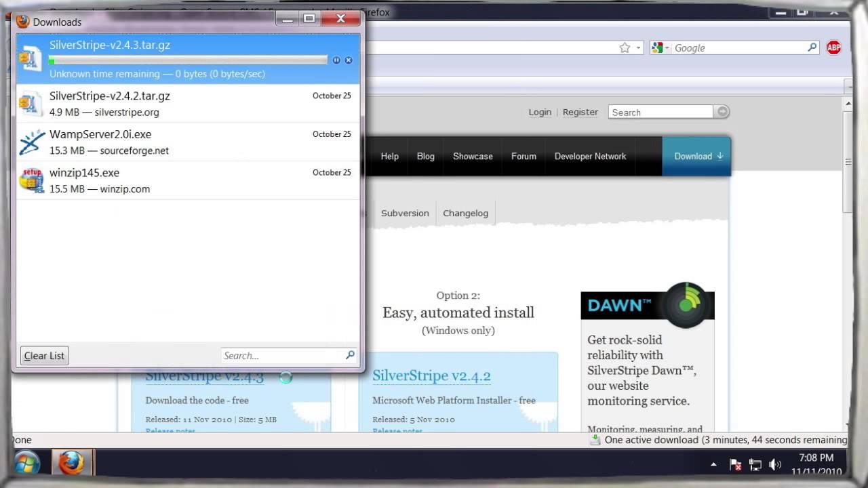The width and height of the screenshot is (868, 488).
Task: Open the Windows Start button
Action: pyautogui.click(x=27, y=463)
